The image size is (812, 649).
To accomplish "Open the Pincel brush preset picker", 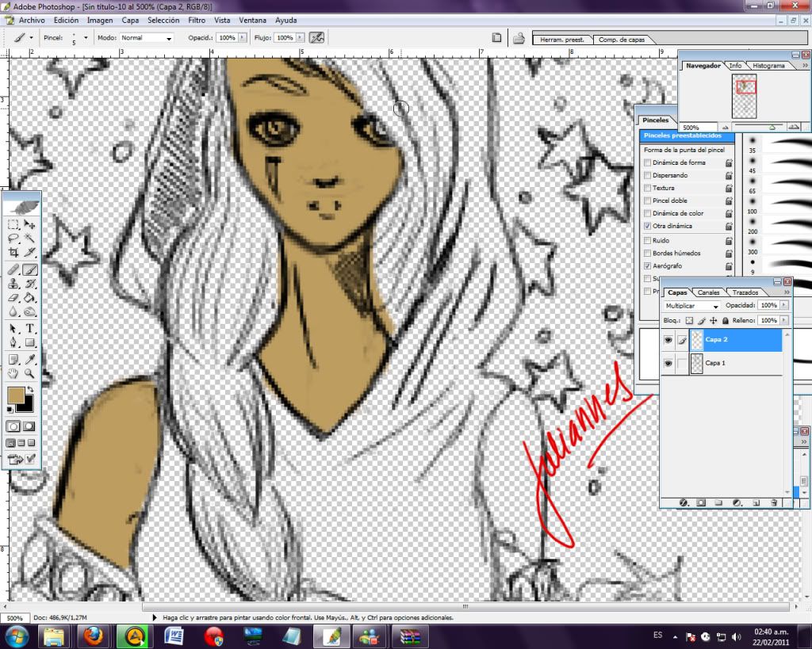I will click(86, 38).
